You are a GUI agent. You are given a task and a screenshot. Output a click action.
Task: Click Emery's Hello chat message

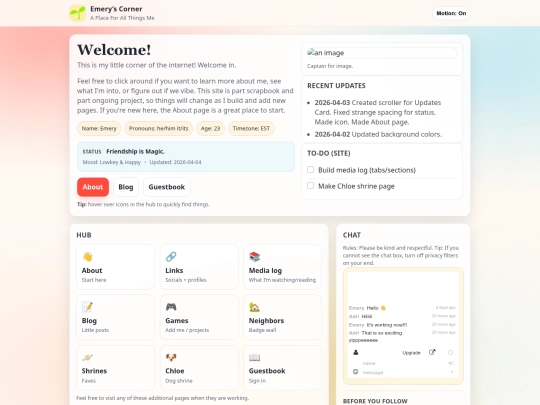pos(376,308)
